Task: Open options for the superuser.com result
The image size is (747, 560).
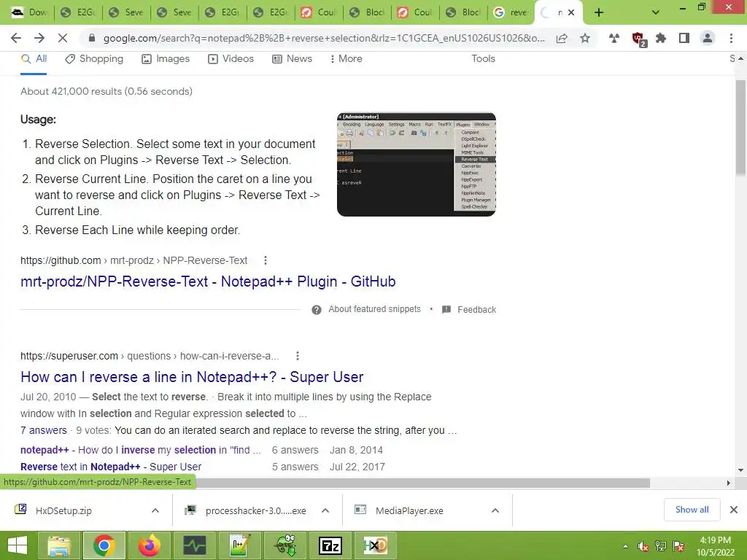Action: (298, 356)
